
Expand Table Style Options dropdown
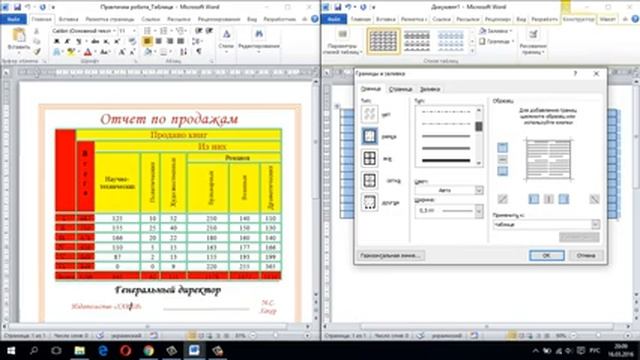click(x=343, y=42)
